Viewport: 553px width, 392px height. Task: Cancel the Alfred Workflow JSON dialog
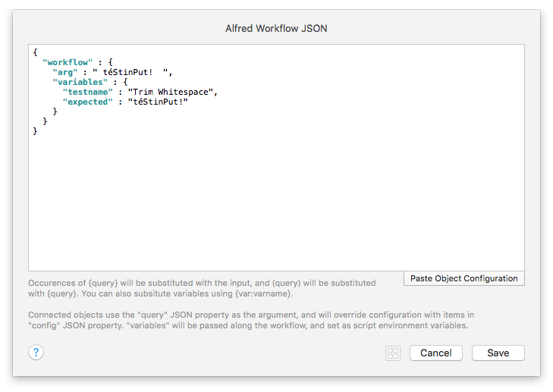point(436,353)
